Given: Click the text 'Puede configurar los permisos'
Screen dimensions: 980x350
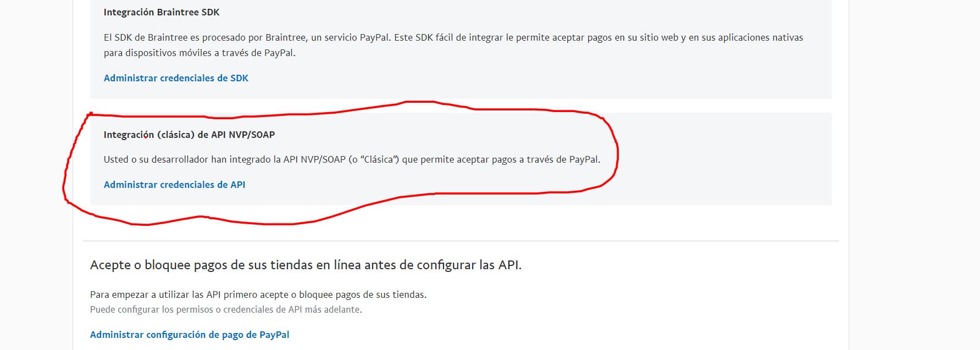Looking at the screenshot, I should (226, 309).
